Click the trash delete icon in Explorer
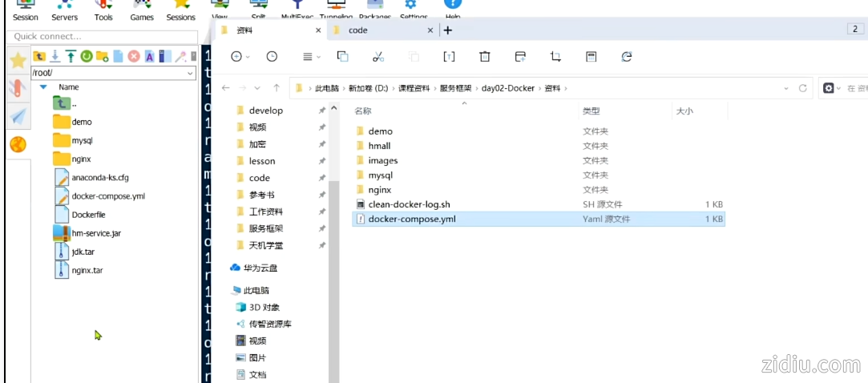 click(x=485, y=56)
